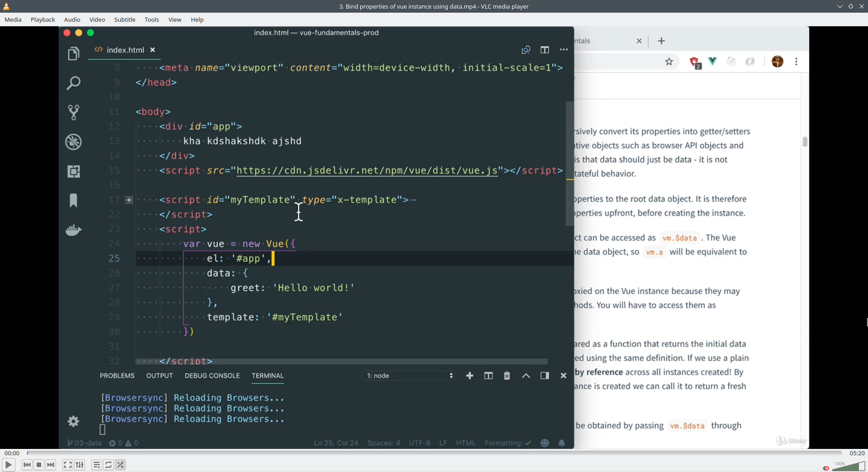This screenshot has width=868, height=472.
Task: Adjust the VLC volume slider
Action: click(849, 466)
